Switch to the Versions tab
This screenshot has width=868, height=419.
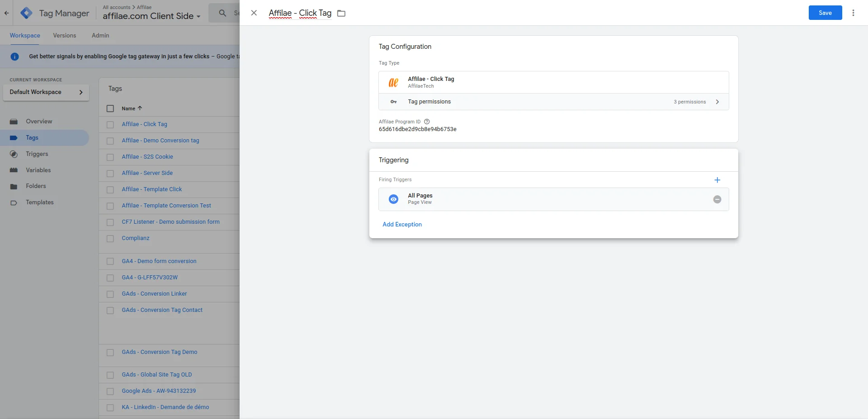click(65, 35)
